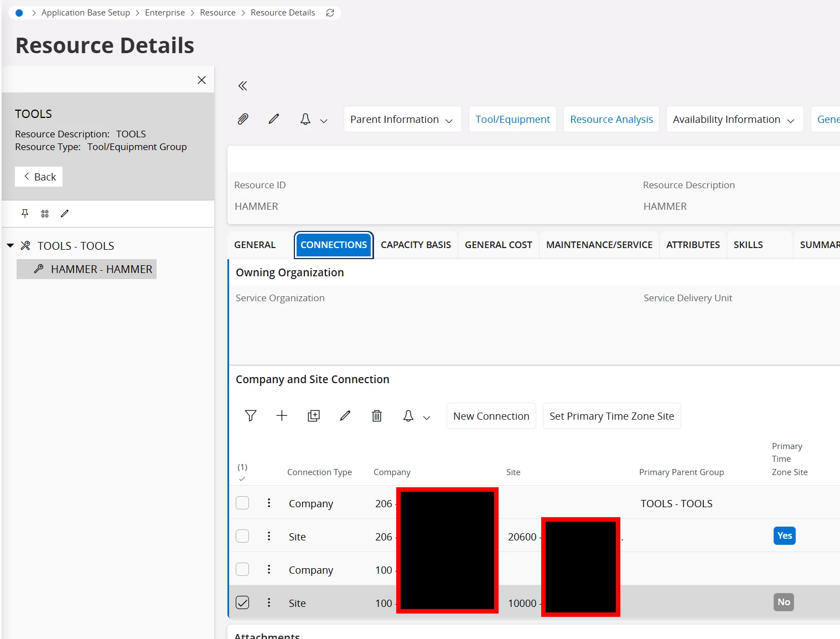The image size is (840, 639).
Task: Add new row with plus icon
Action: pos(282,416)
